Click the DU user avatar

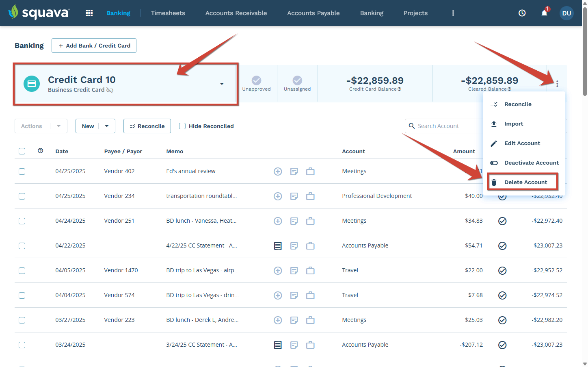pos(566,13)
